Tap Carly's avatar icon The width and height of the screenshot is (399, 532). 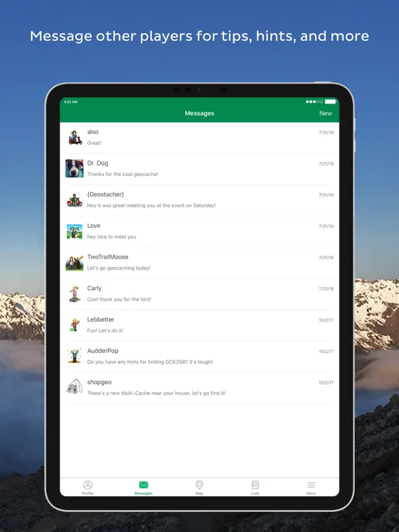(x=74, y=294)
